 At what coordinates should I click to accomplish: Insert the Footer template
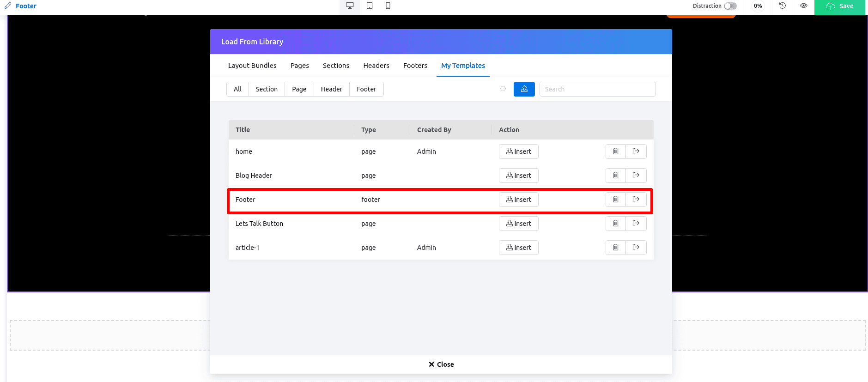click(519, 200)
